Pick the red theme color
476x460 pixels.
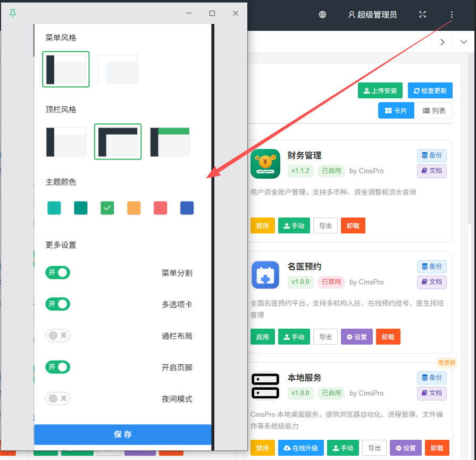tap(160, 208)
